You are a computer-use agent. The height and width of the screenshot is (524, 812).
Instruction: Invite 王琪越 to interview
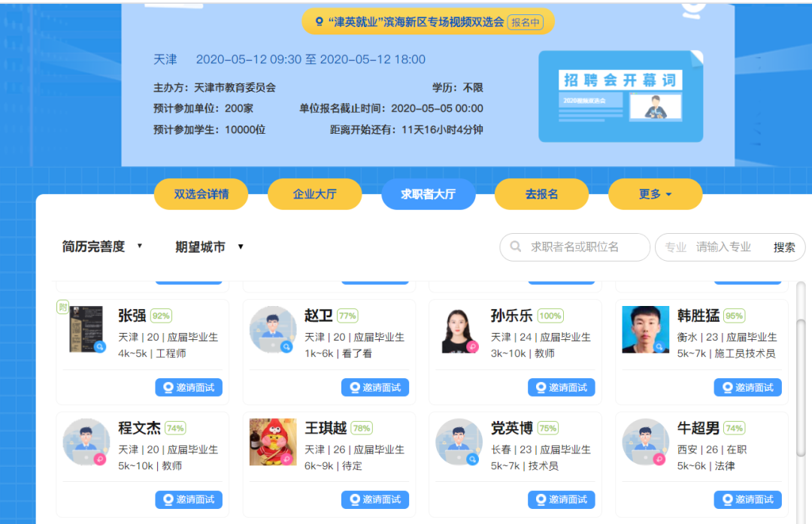pyautogui.click(x=375, y=500)
